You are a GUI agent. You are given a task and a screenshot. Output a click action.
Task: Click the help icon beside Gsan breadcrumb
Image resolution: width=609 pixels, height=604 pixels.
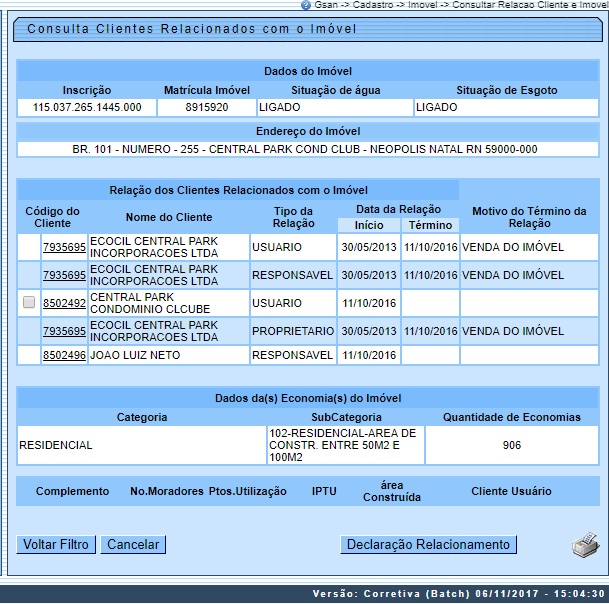point(305,5)
